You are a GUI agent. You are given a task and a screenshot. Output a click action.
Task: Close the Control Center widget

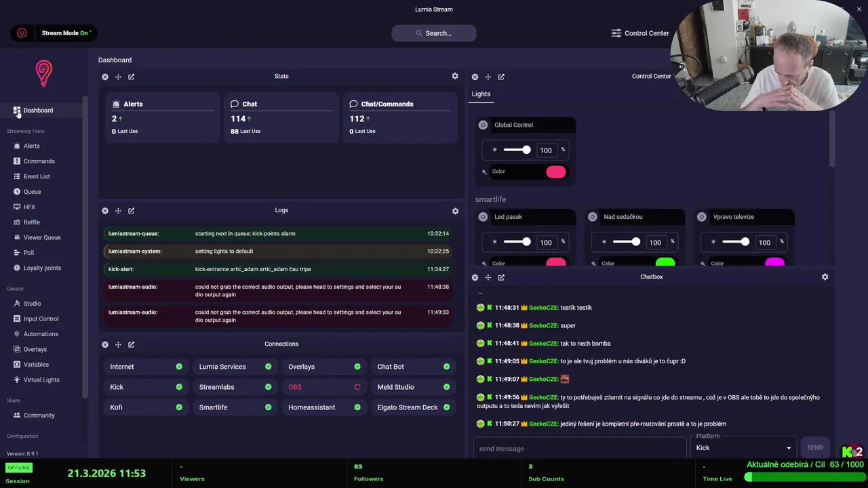coord(475,77)
